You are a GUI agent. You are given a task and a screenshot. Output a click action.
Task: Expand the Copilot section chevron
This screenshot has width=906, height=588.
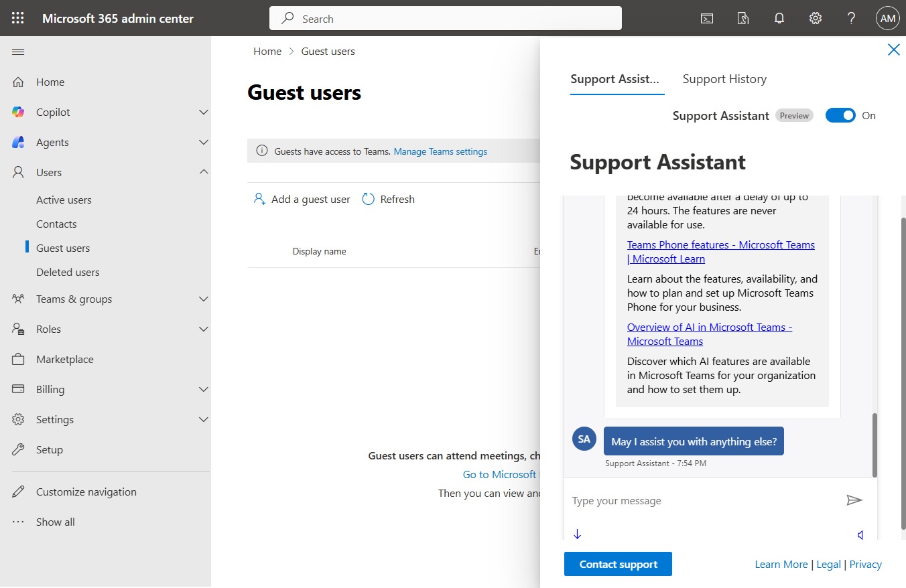click(204, 112)
